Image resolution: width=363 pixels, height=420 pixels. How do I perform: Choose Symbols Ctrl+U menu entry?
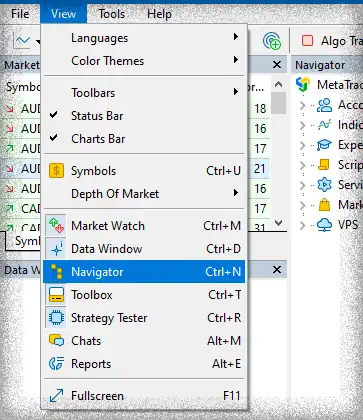coord(144,171)
